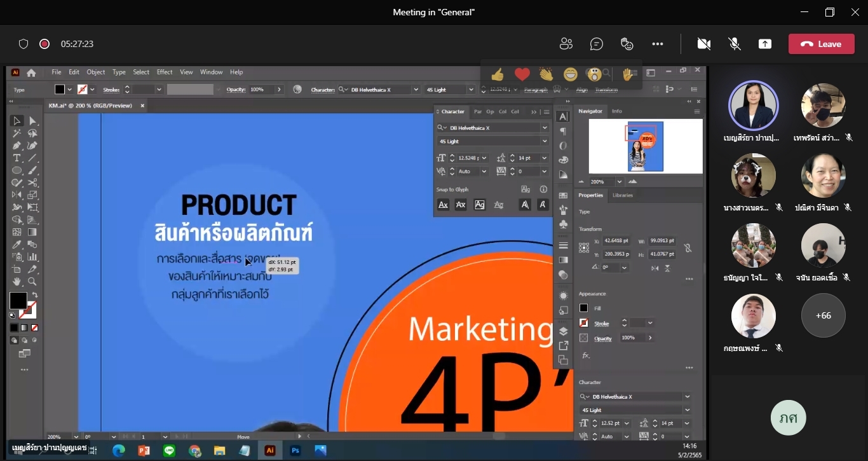
Task: Select the Pen tool
Action: coord(17,146)
